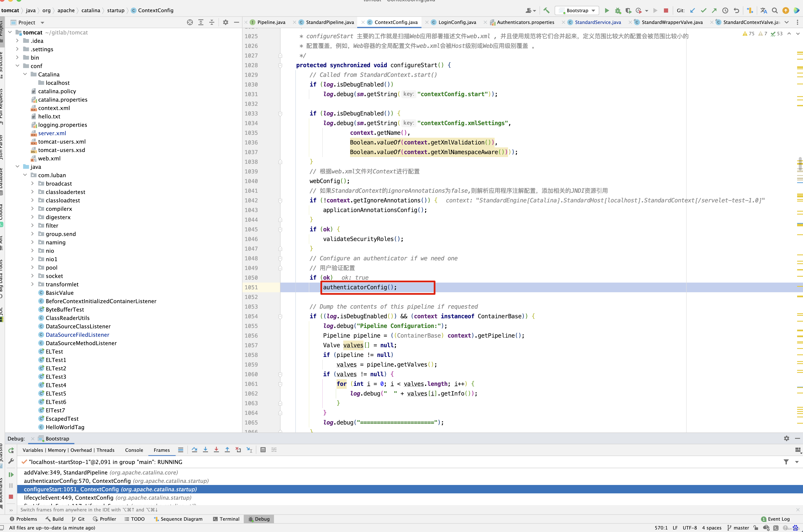803x532 pixels.
Task: Open Console tab in debugger
Action: coord(134,450)
